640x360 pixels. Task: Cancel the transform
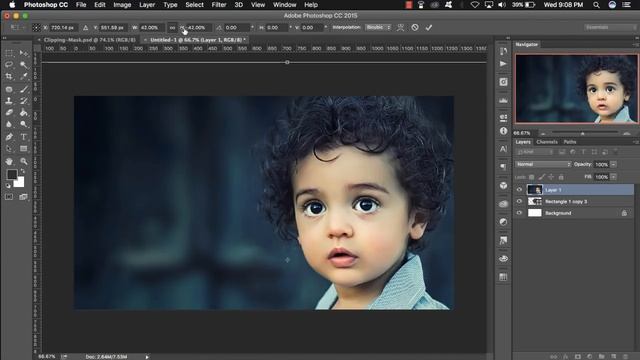coord(415,27)
